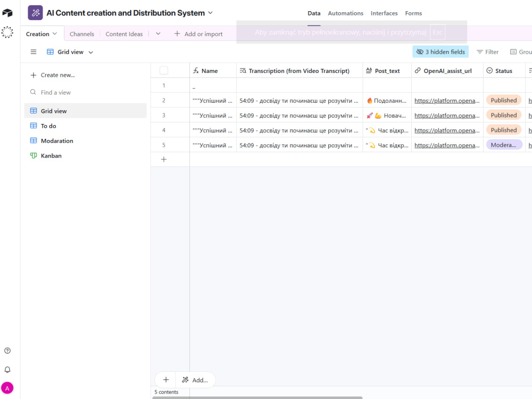The image size is (532, 399).
Task: Switch to the Interfaces tab
Action: pos(384,13)
